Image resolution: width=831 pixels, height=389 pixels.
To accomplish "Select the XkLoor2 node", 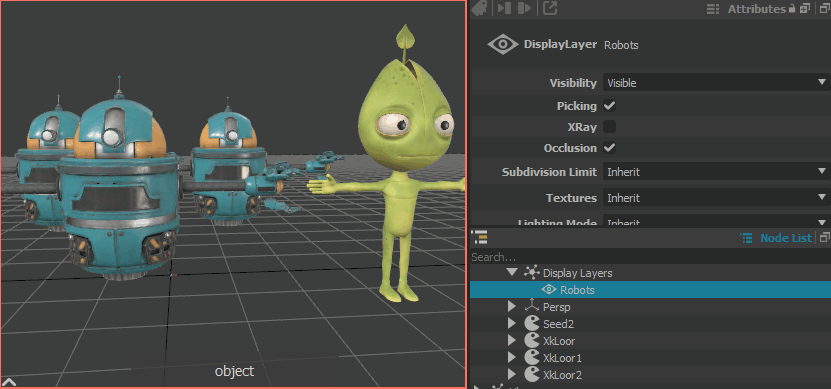I will [650, 374].
